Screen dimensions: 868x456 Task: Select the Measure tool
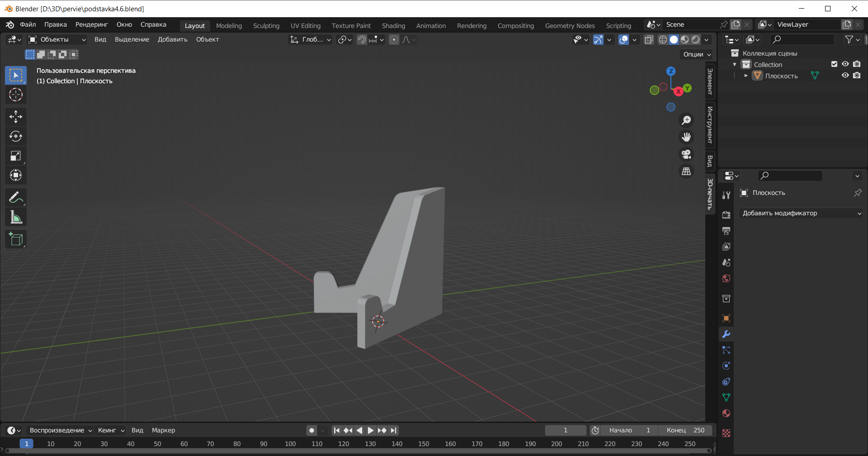pos(16,217)
